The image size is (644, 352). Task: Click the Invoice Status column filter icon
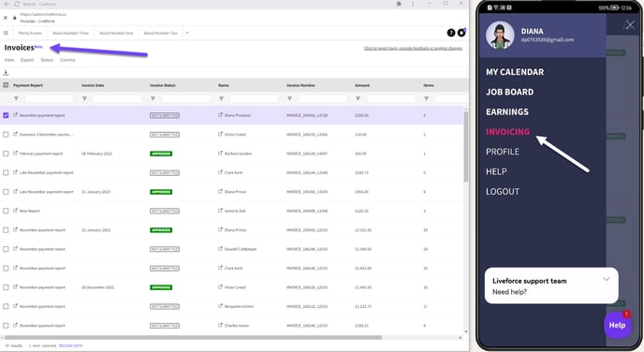click(153, 98)
